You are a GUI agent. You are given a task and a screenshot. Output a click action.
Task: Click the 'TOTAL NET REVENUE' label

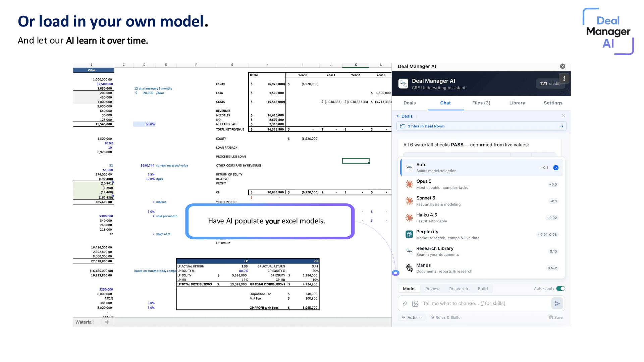[230, 129]
